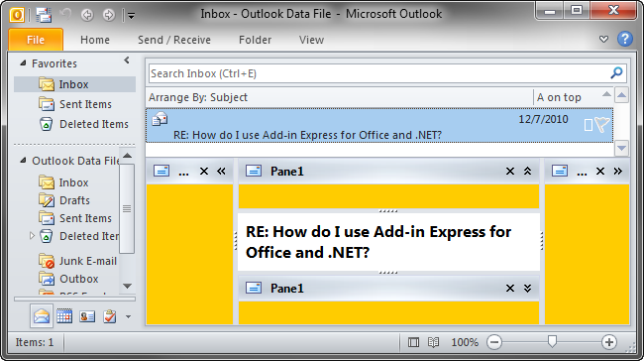Open the Mail navigation icon
Image resolution: width=644 pixels, height=361 pixels.
pos(42,316)
